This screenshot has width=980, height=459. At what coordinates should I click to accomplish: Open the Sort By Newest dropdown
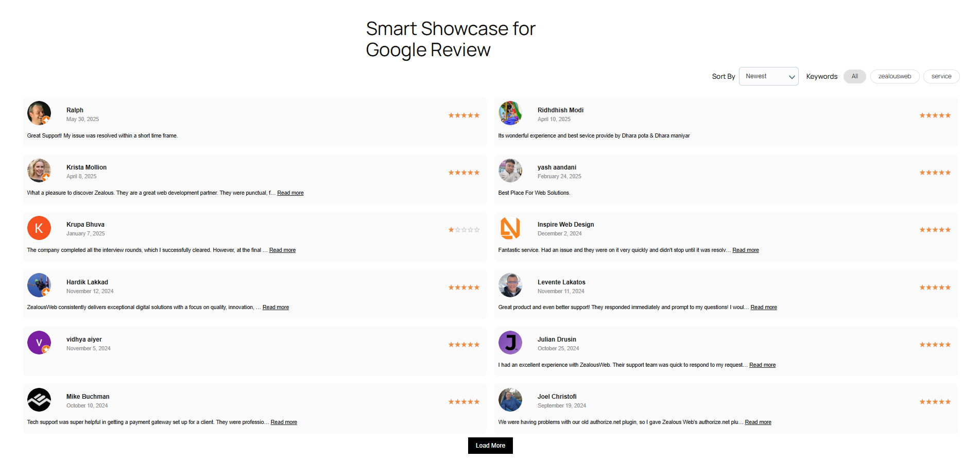point(768,76)
